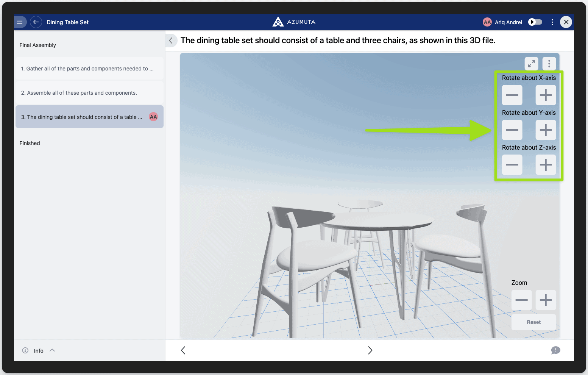Reset the 3D view
This screenshot has height=375, width=588.
[533, 322]
